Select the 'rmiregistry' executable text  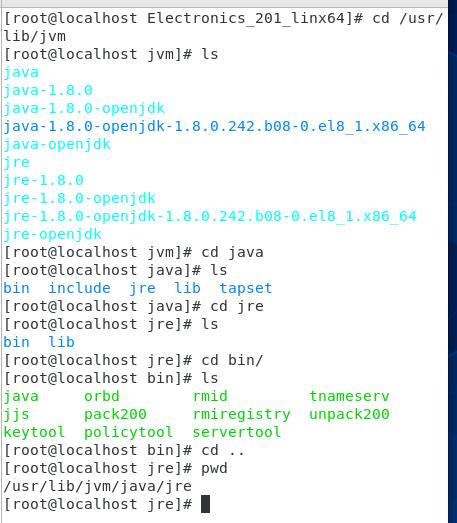(x=242, y=415)
